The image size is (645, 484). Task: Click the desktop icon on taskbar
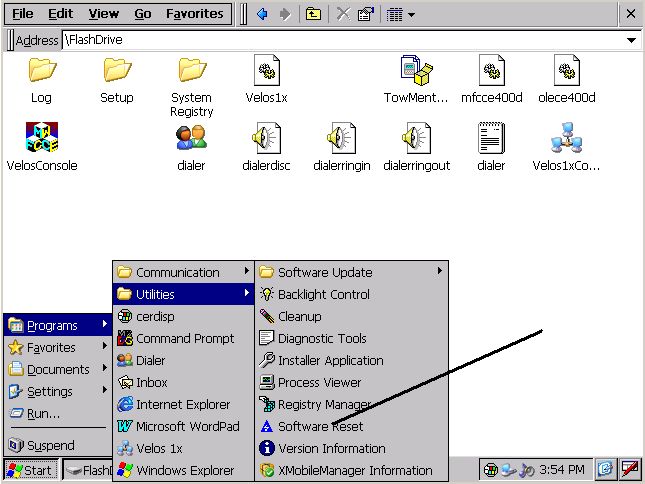[605, 469]
